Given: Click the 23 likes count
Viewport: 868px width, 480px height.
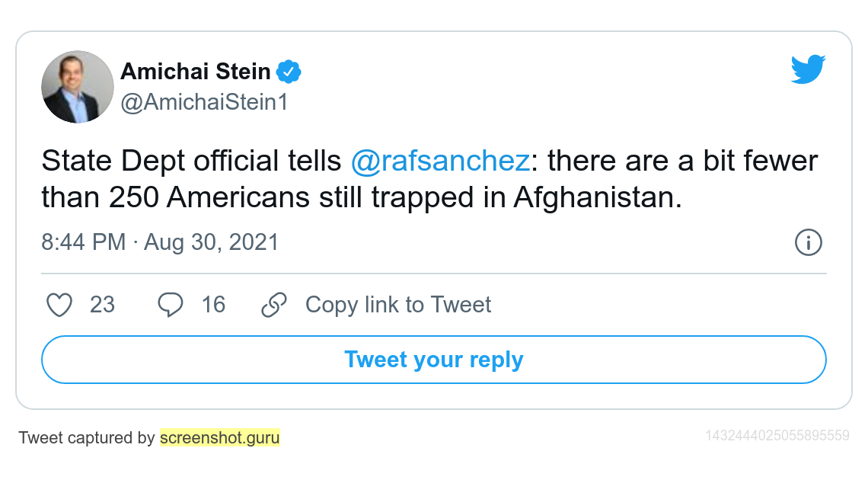Looking at the screenshot, I should pos(103,305).
